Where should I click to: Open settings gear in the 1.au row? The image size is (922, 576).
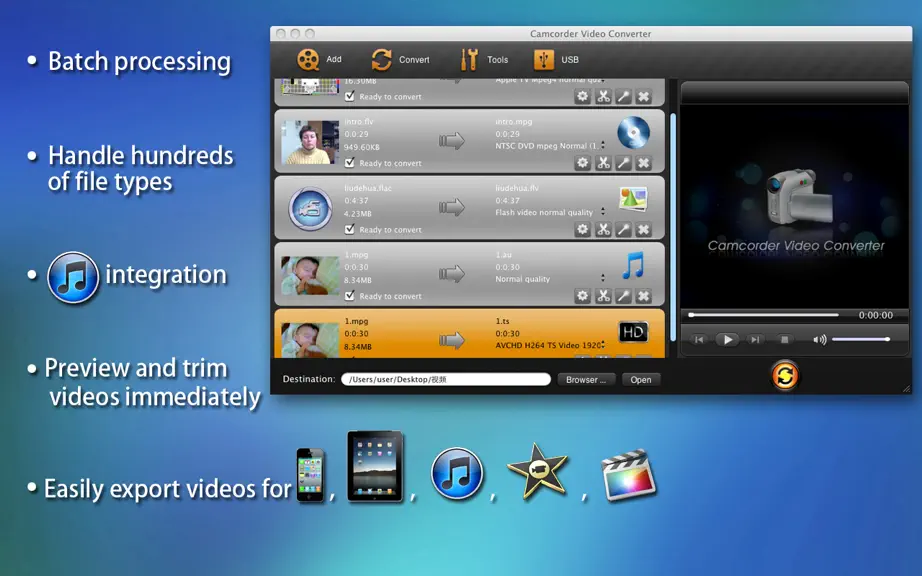[x=582, y=296]
